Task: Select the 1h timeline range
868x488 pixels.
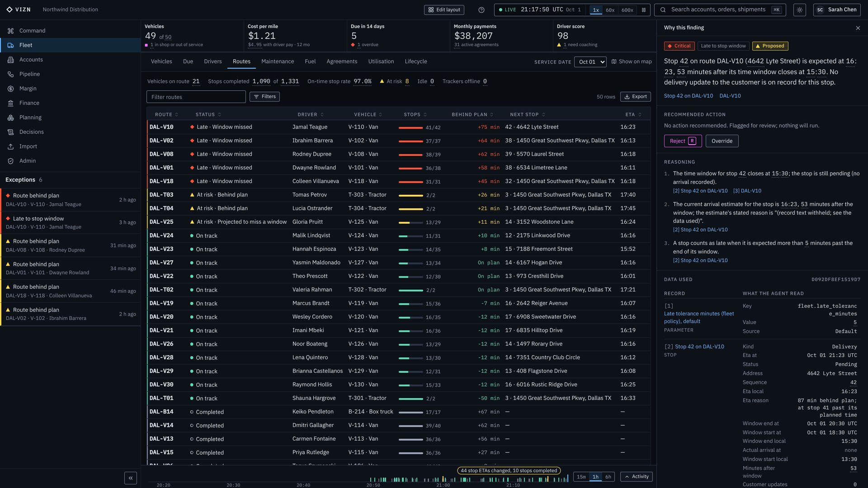Action: click(x=595, y=477)
